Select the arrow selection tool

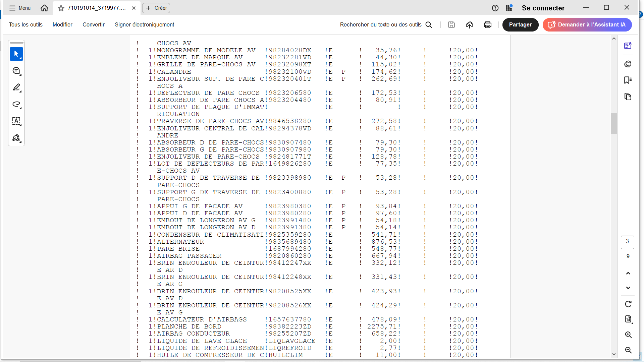(16, 54)
